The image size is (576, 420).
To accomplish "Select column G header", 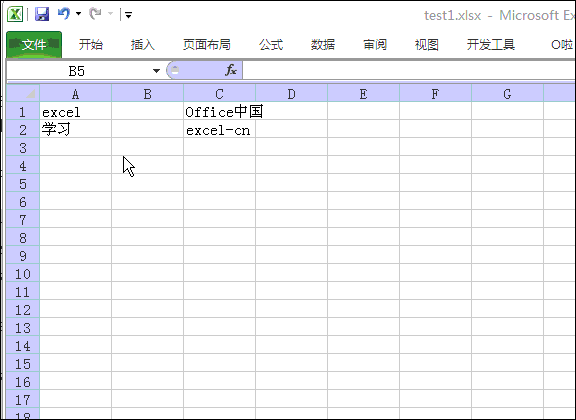I will click(x=507, y=94).
